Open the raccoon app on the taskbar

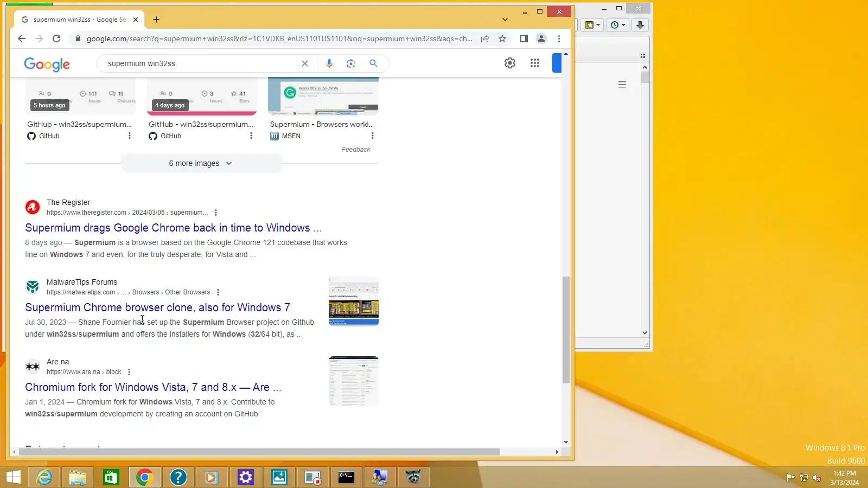pos(413,477)
